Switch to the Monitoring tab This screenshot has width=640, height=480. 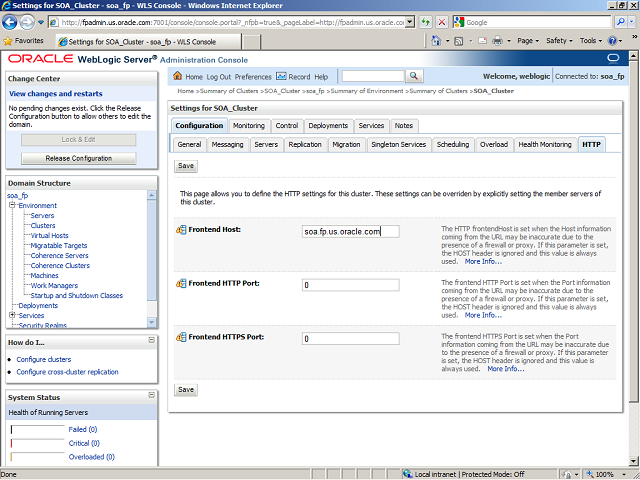click(x=249, y=126)
